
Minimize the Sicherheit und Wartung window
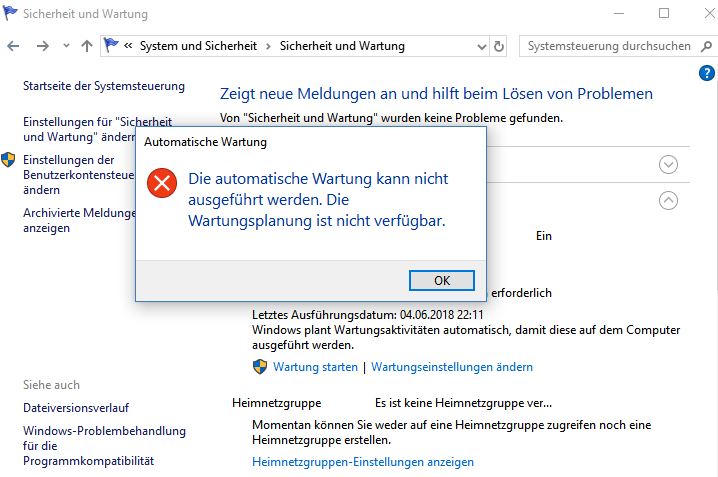(x=619, y=13)
